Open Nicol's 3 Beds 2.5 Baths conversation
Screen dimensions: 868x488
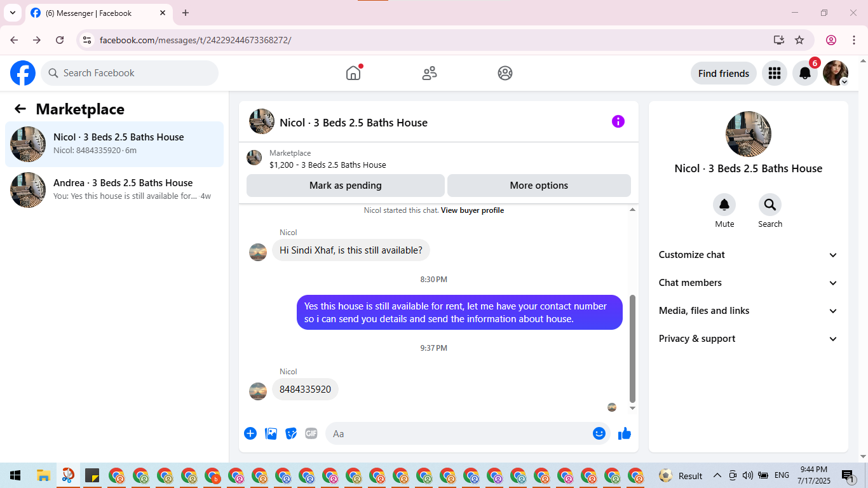pos(114,144)
